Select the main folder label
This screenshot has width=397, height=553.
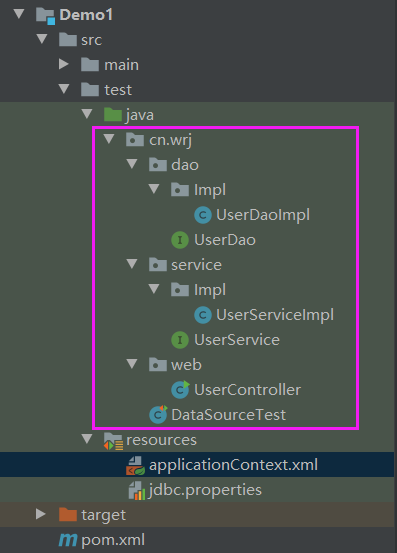coord(121,65)
